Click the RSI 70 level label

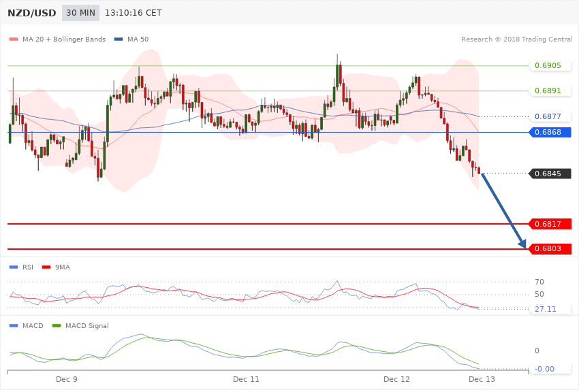539,282
